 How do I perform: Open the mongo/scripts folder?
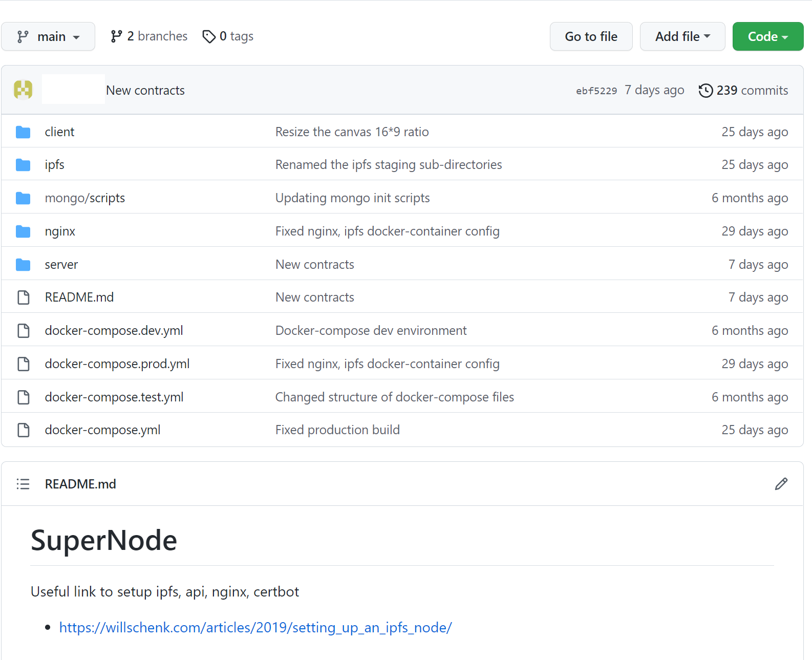(x=85, y=198)
